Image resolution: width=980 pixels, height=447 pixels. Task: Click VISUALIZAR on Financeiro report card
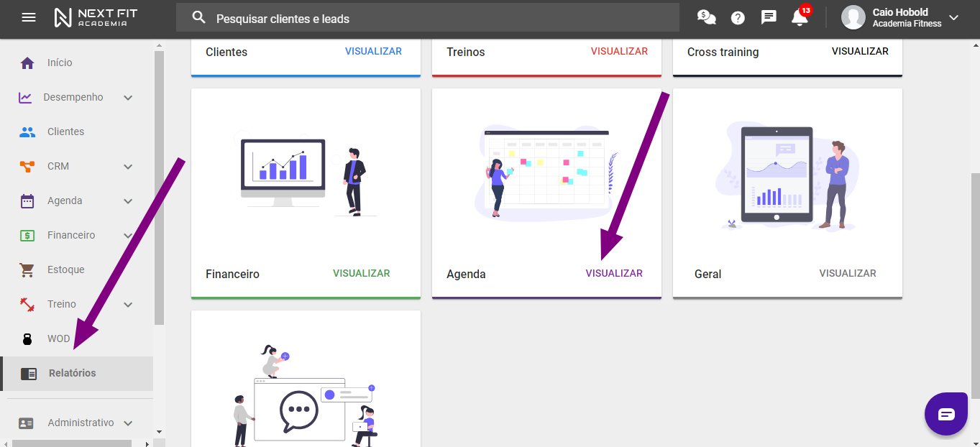(361, 273)
